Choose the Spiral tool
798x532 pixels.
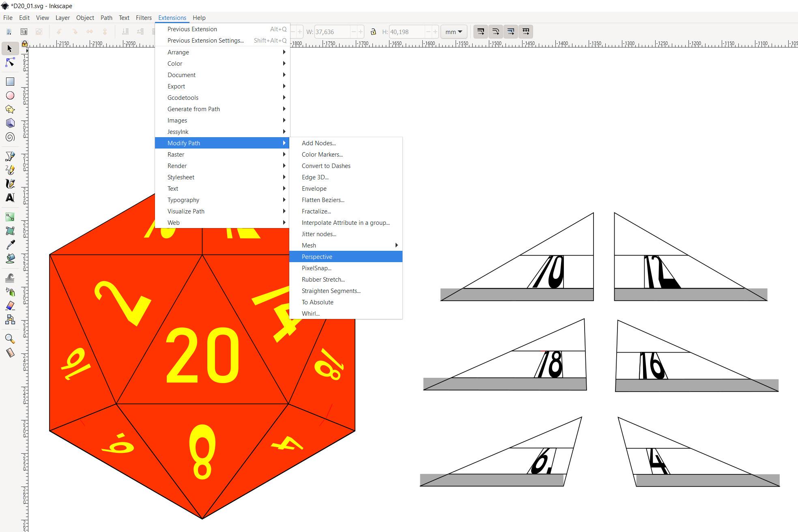[10, 137]
